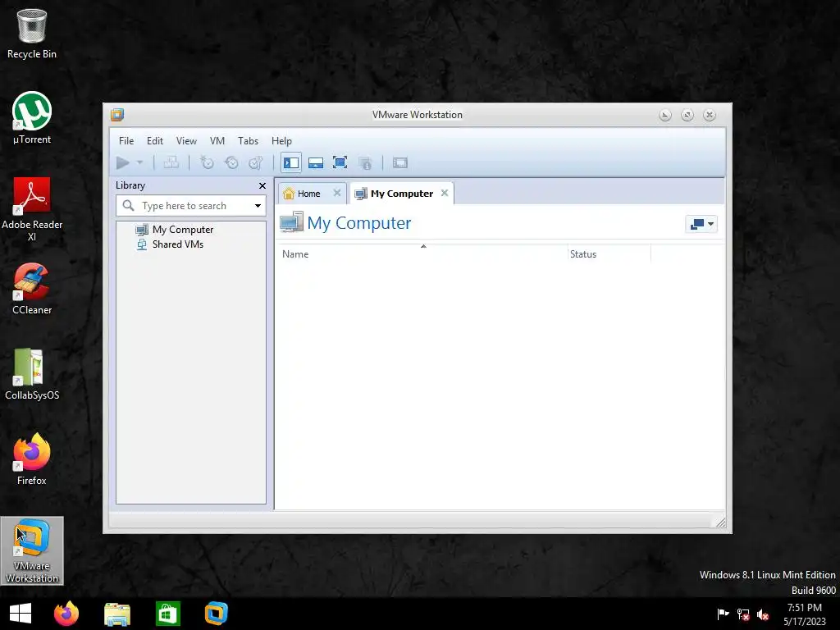Open the view mode dropdown button
The image size is (840, 630).
point(701,224)
